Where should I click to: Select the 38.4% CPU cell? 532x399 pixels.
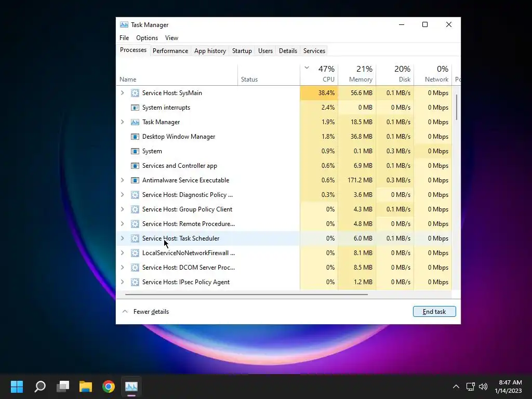coord(320,93)
